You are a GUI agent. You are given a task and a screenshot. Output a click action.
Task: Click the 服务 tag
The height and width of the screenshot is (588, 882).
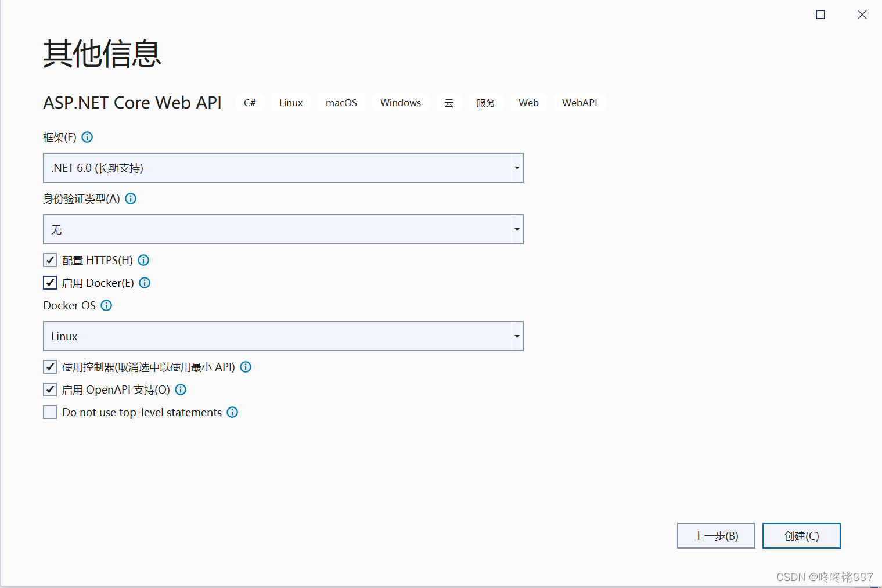coord(486,103)
